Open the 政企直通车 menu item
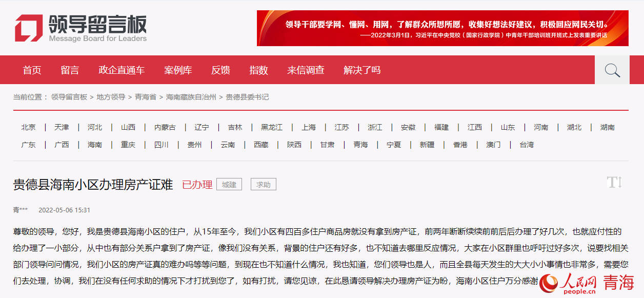Screen dimensions: 644x298 [x=122, y=70]
